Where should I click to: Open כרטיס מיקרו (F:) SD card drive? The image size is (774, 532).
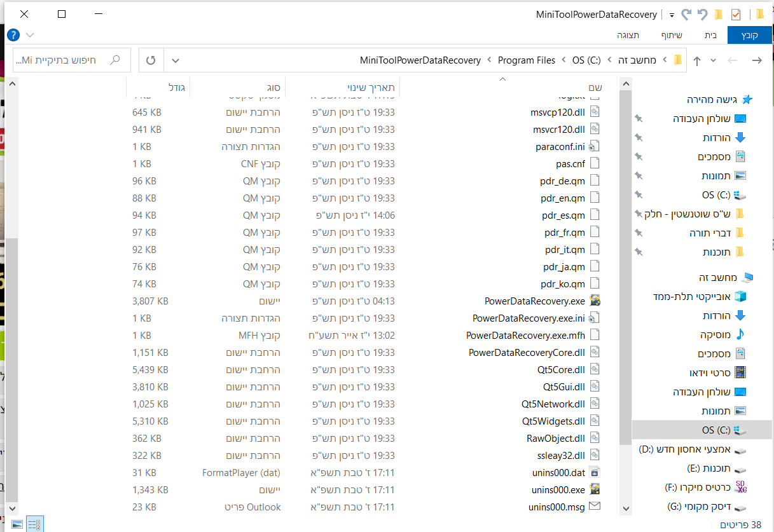tap(706, 488)
